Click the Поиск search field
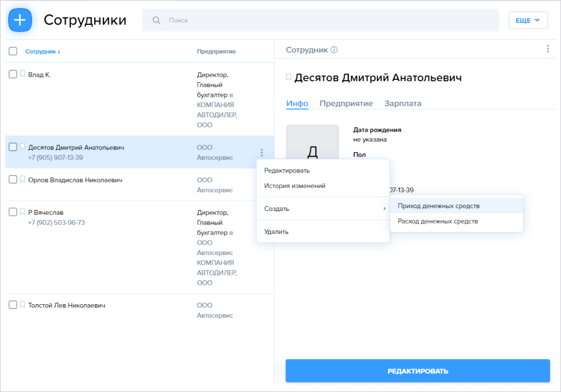 [320, 20]
